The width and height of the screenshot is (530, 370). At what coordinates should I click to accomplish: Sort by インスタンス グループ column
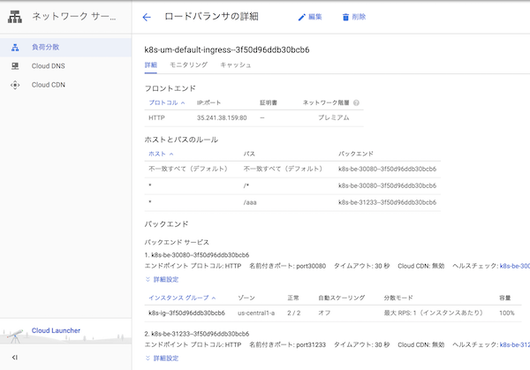click(x=182, y=298)
